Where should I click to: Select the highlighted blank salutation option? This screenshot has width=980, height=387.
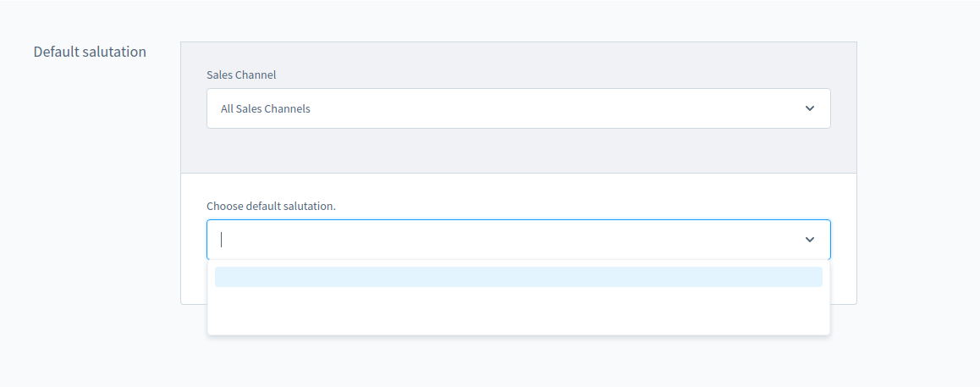tap(518, 277)
